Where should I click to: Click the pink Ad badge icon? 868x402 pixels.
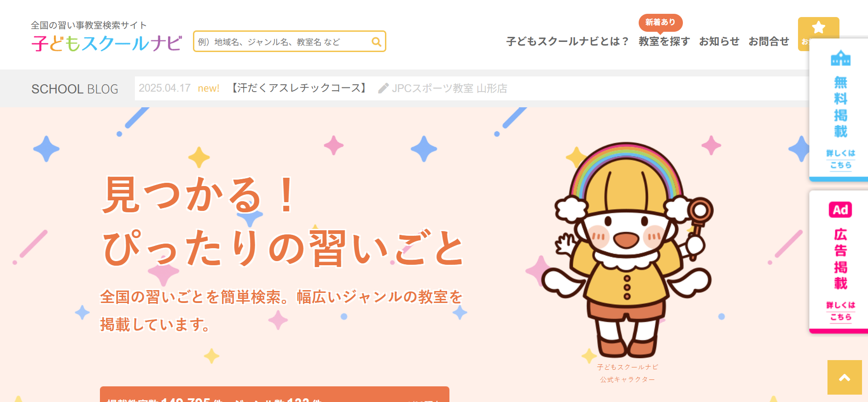[x=840, y=210]
